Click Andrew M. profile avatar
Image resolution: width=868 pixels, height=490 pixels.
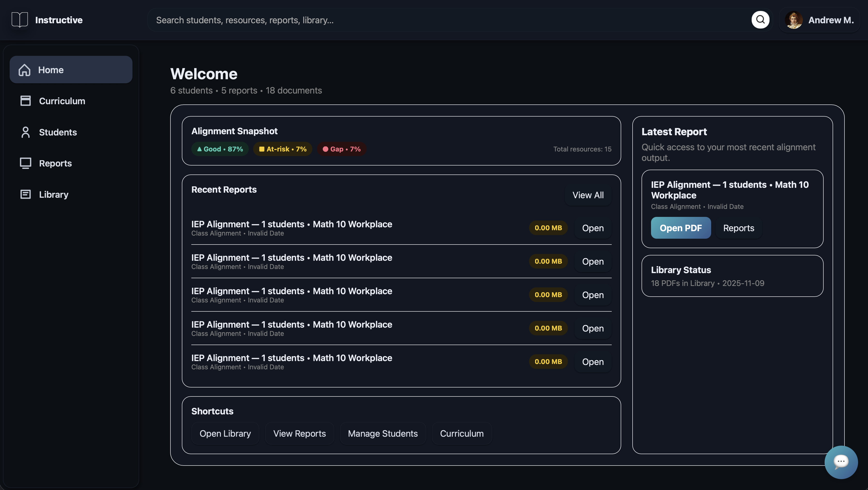(793, 20)
